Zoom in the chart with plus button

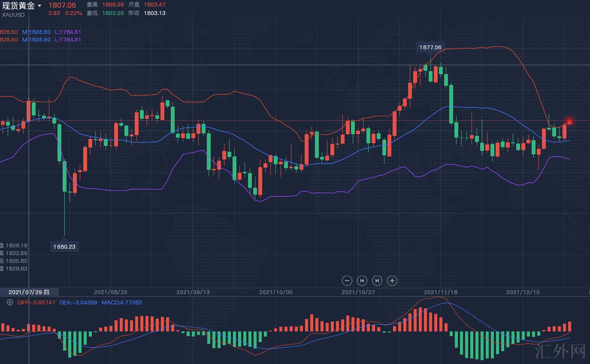pos(392,281)
